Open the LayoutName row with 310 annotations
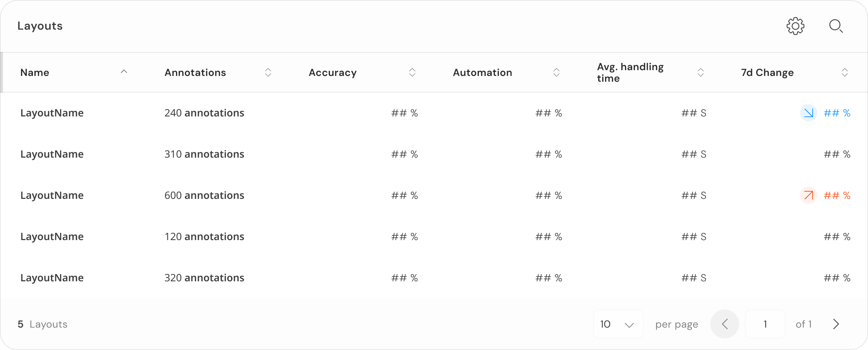 pos(52,154)
